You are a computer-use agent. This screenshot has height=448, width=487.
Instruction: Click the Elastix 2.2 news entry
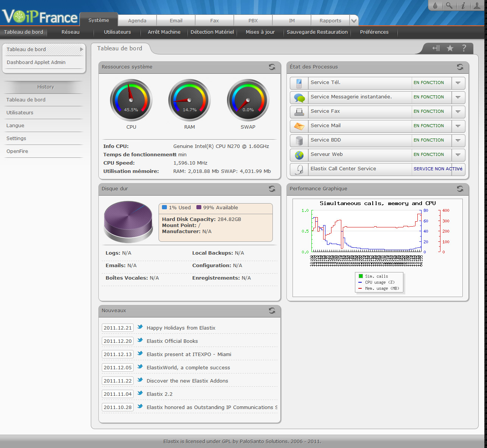pos(159,394)
